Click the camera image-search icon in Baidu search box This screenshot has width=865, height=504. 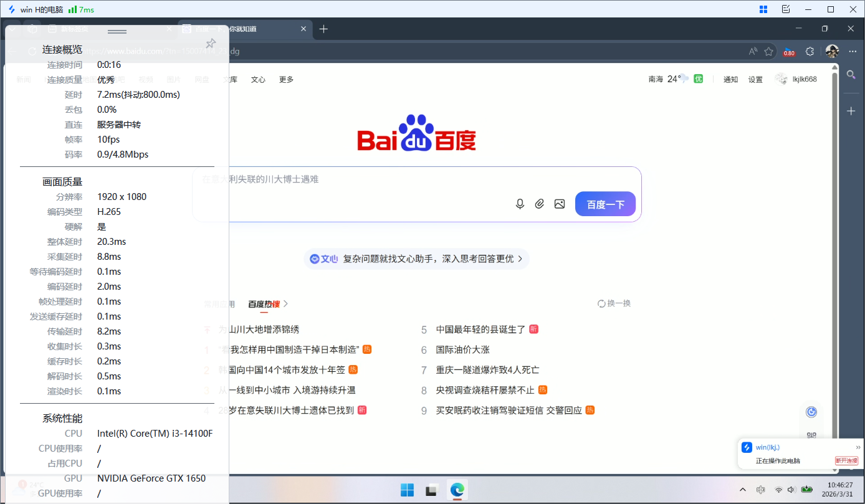pyautogui.click(x=559, y=204)
